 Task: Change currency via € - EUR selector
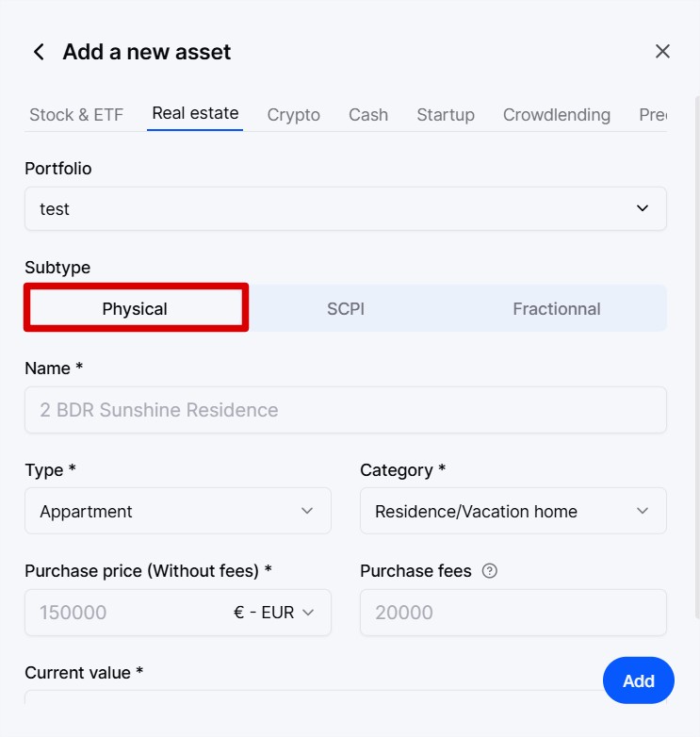click(273, 613)
